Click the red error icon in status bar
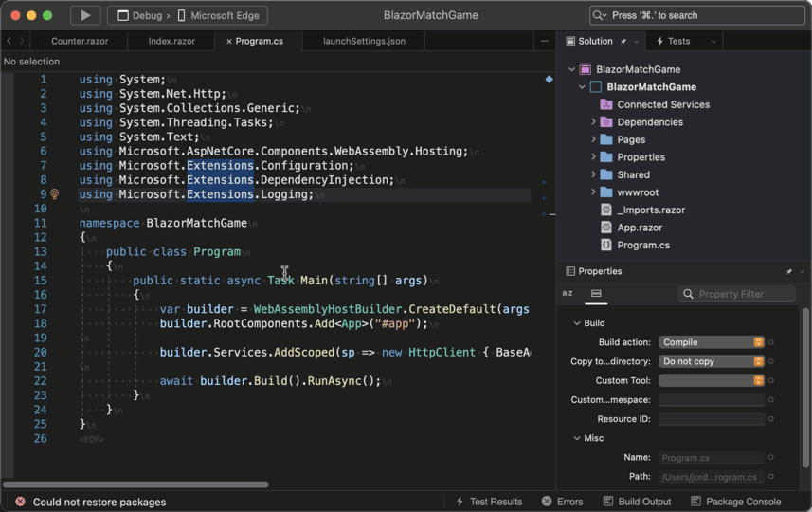 (20, 502)
